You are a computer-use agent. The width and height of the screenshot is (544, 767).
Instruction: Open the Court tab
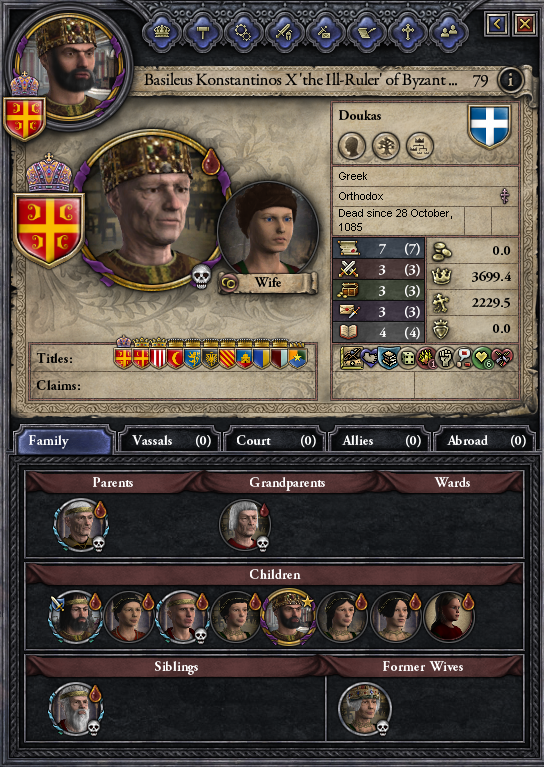[x=273, y=441]
